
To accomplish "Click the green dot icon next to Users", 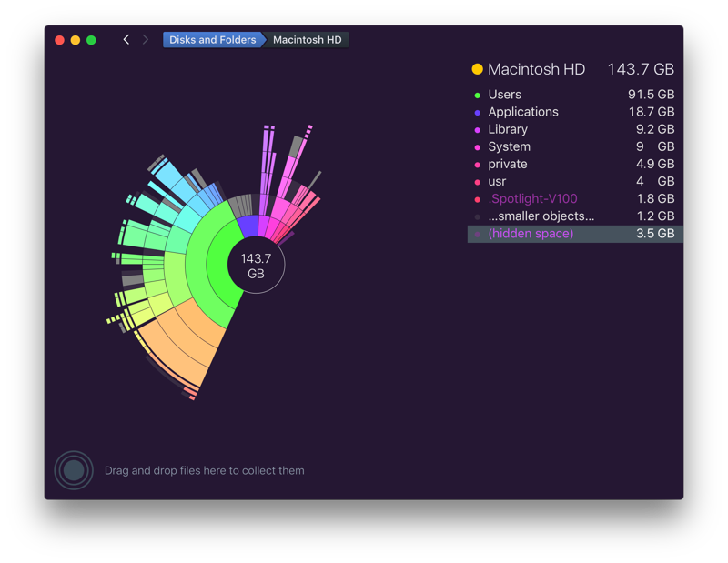I will [x=476, y=94].
